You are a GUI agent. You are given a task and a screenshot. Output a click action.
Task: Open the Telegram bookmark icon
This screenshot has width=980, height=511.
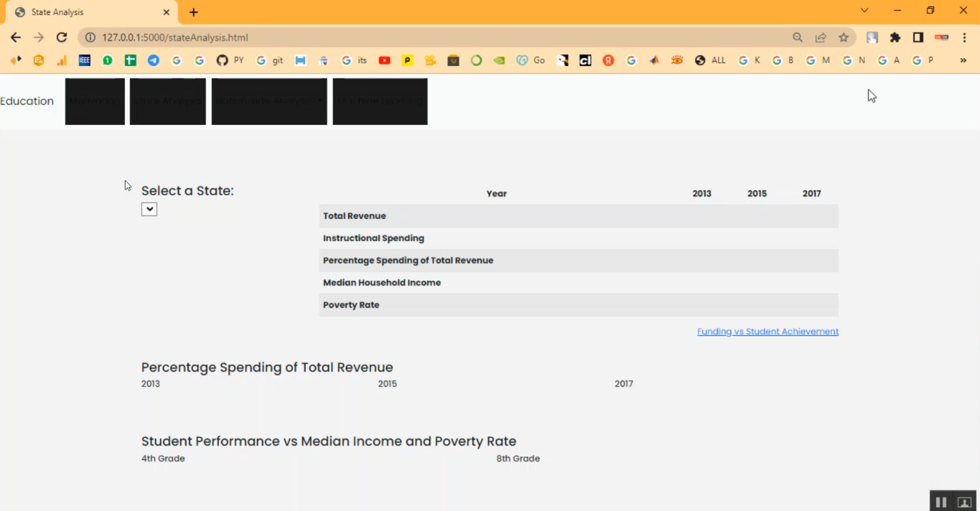click(x=153, y=60)
